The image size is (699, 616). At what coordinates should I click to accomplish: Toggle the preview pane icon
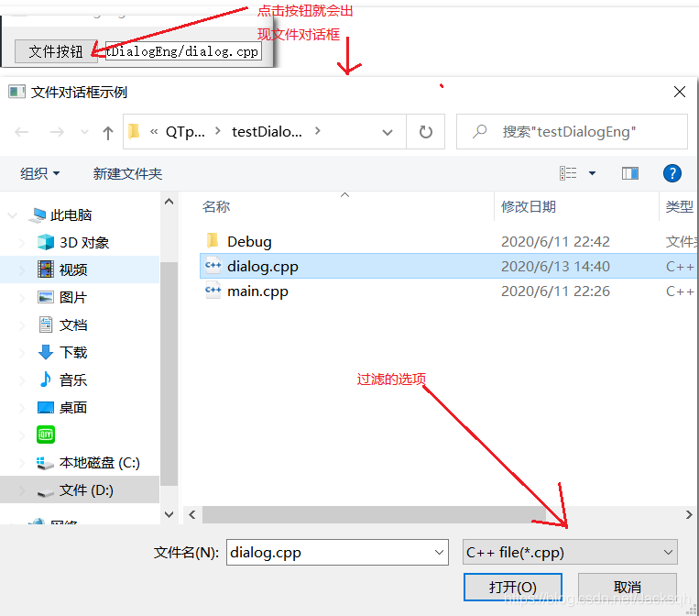click(630, 173)
